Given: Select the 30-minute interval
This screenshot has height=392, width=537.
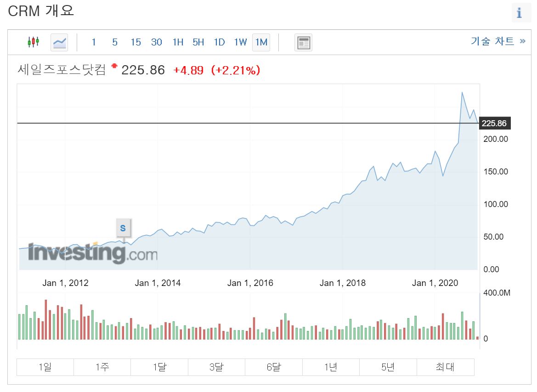Looking at the screenshot, I should pyautogui.click(x=156, y=42).
